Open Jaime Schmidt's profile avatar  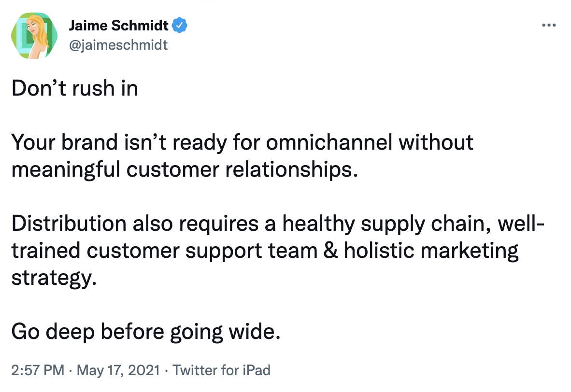(x=33, y=35)
